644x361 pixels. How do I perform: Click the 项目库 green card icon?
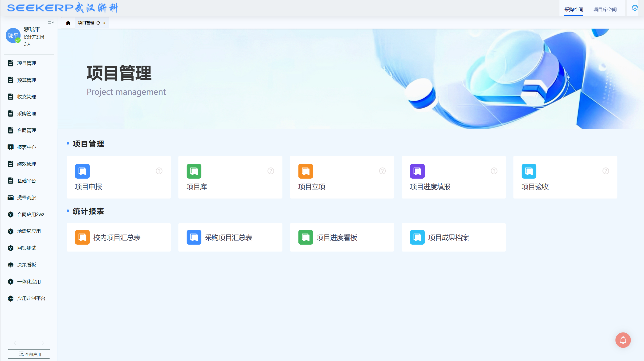click(194, 171)
